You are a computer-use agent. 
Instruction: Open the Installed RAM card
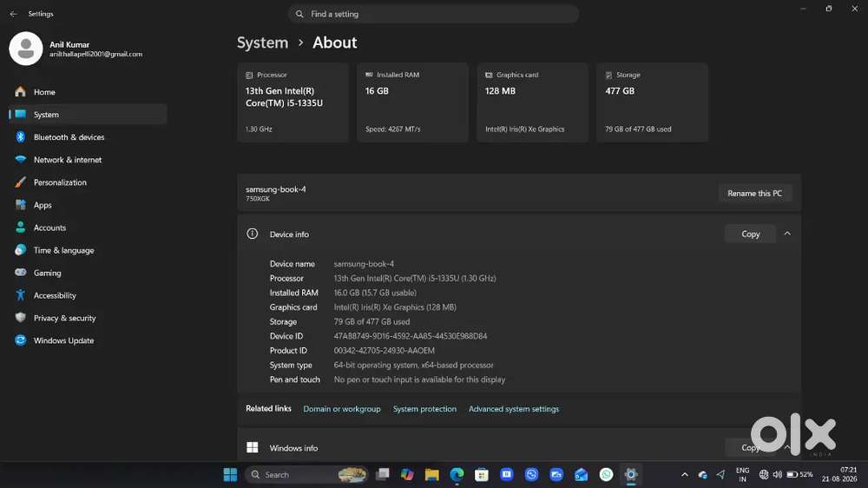pos(412,102)
